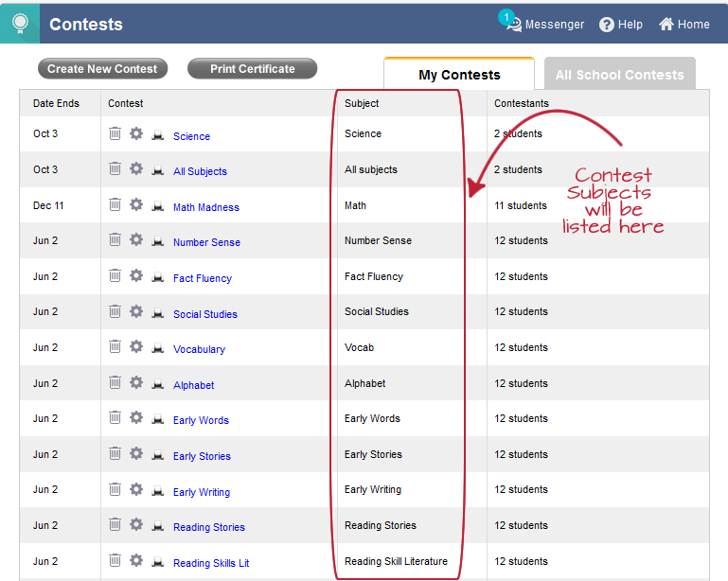
Task: Open gear icon for Social Studies contest
Action: [136, 311]
